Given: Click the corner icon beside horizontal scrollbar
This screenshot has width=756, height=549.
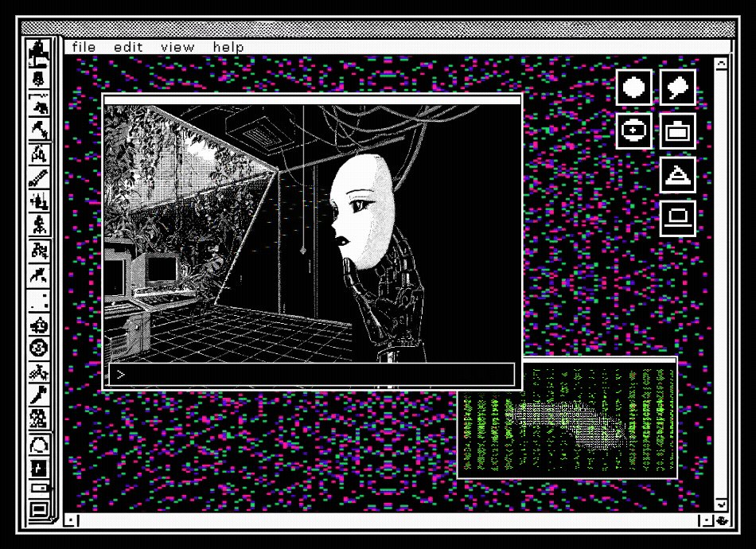Looking at the screenshot, I should point(722,520).
